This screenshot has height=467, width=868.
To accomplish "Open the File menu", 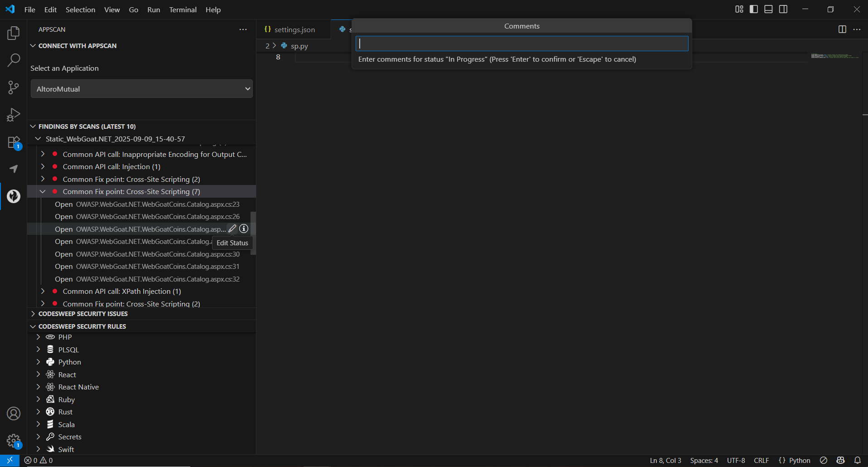I will 30,10.
